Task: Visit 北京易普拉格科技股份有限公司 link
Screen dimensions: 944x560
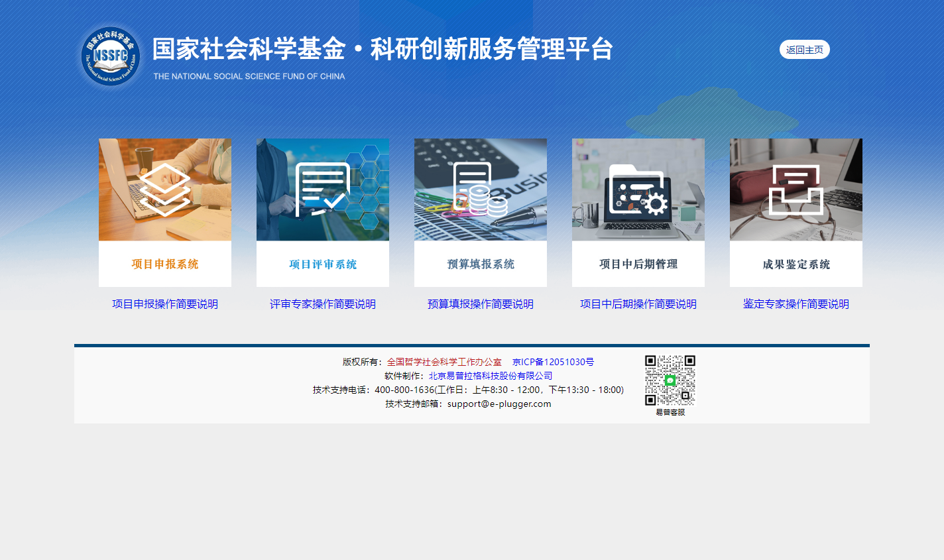Action: pyautogui.click(x=491, y=376)
